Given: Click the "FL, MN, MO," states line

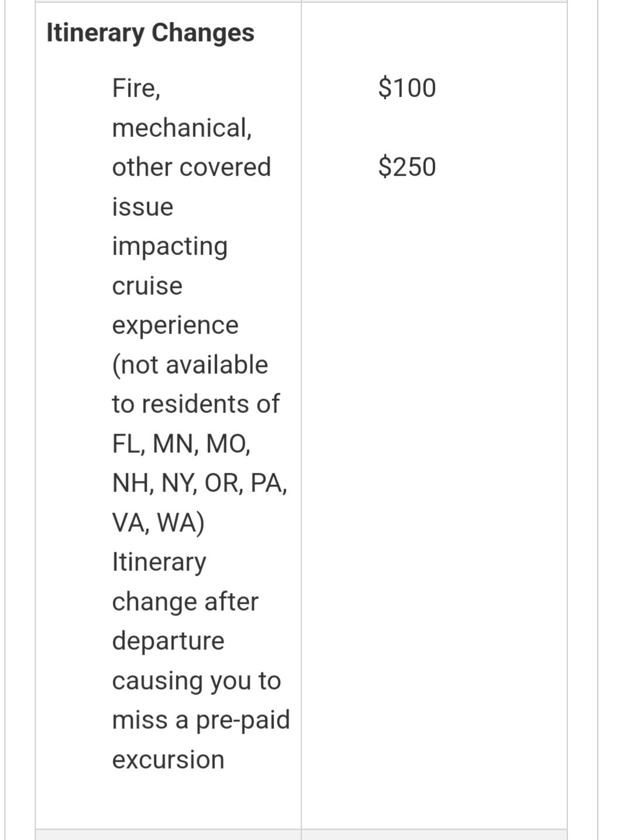Looking at the screenshot, I should click(181, 444).
